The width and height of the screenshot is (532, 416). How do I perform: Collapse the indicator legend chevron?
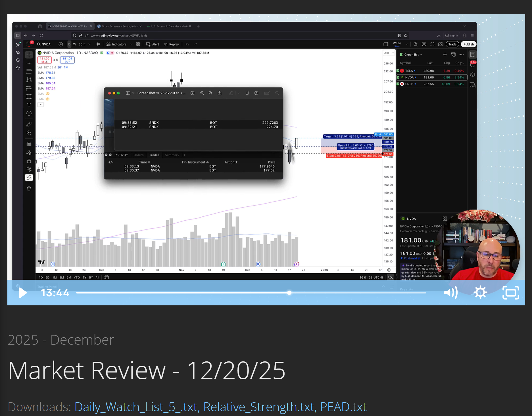tap(40, 105)
